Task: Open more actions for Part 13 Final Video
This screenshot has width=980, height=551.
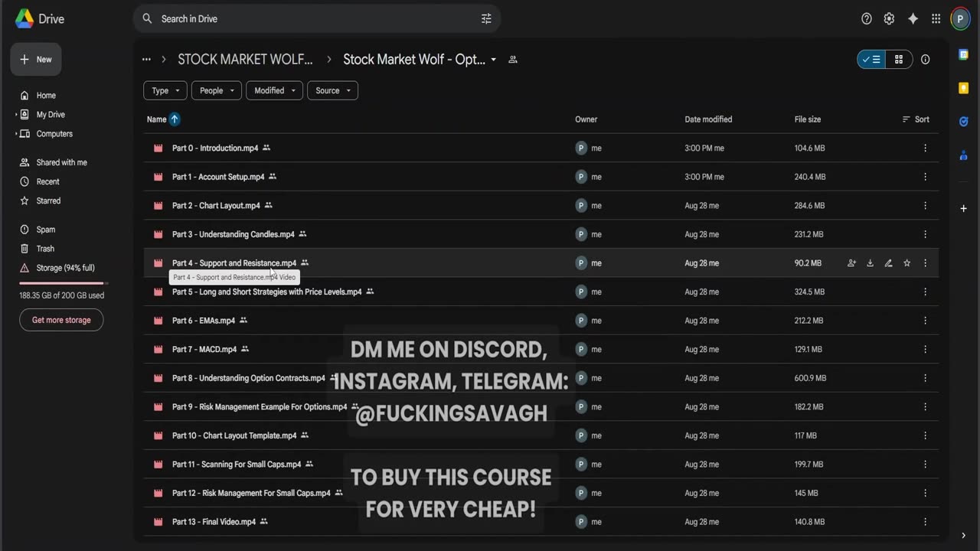Action: point(925,522)
